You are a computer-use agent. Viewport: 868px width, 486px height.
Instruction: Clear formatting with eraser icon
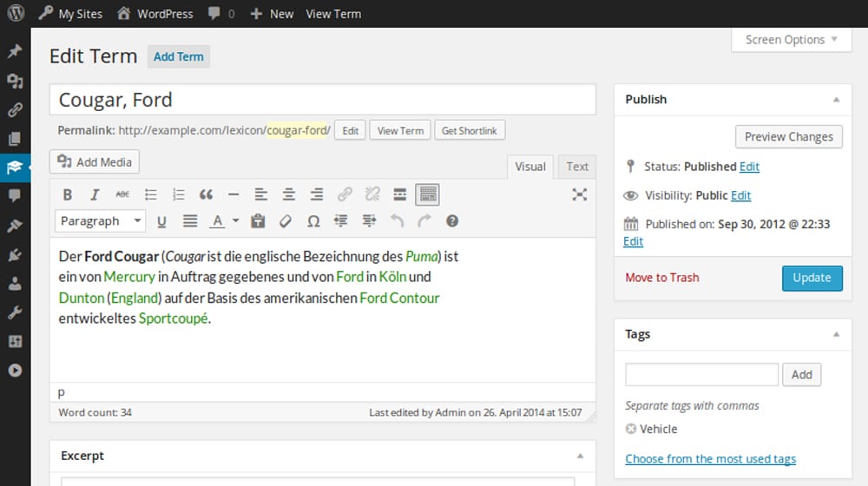(x=285, y=221)
